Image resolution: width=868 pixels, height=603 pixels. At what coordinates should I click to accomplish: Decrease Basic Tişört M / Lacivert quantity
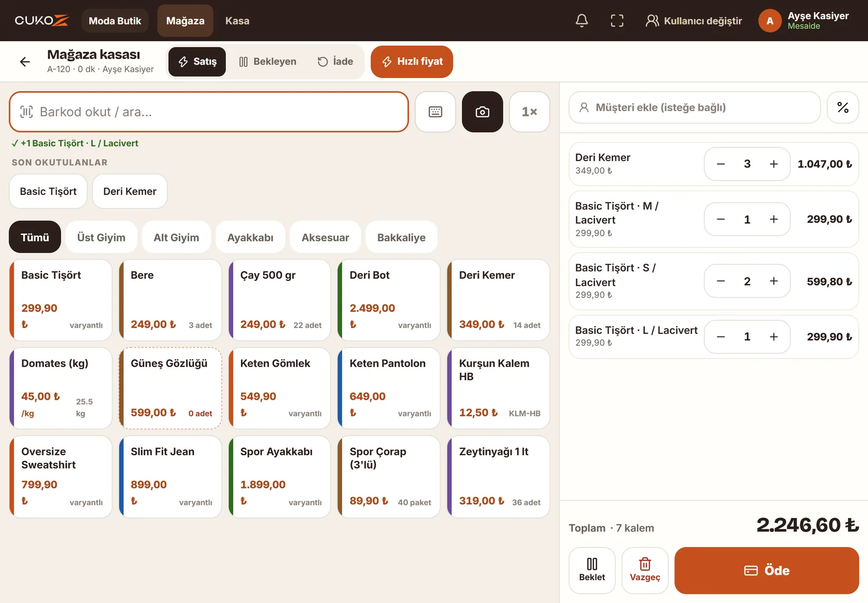pyautogui.click(x=720, y=219)
